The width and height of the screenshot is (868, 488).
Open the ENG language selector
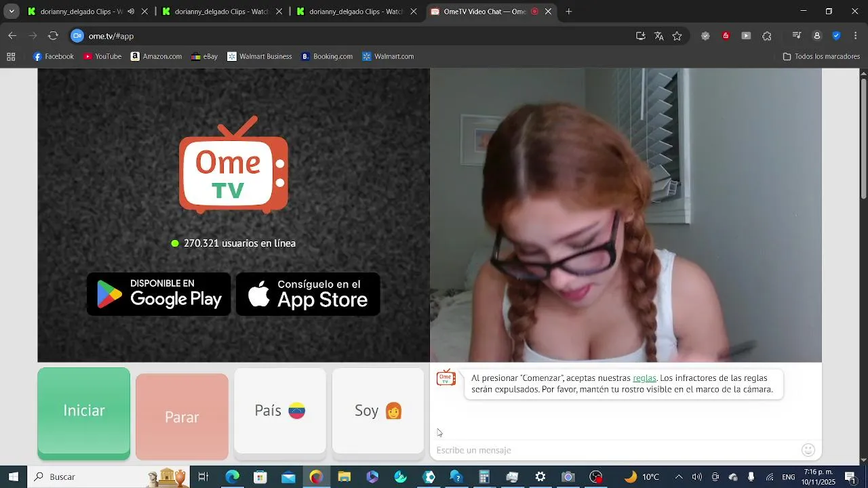(789, 476)
